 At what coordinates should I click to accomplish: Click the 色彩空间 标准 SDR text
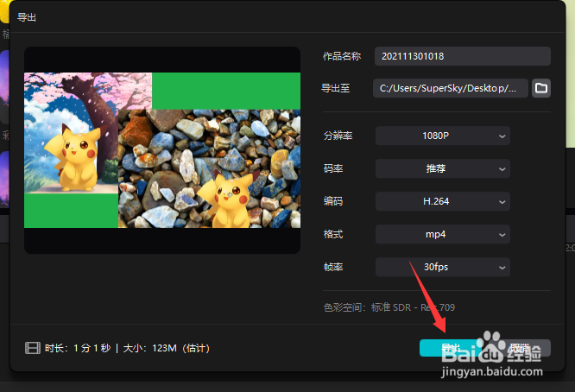click(389, 307)
